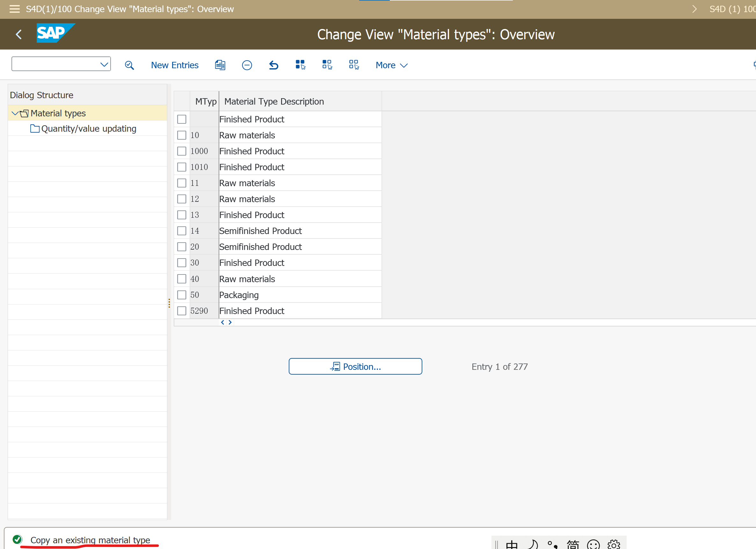Click the MTyp cell 30
This screenshot has width=756, height=549.
point(204,263)
